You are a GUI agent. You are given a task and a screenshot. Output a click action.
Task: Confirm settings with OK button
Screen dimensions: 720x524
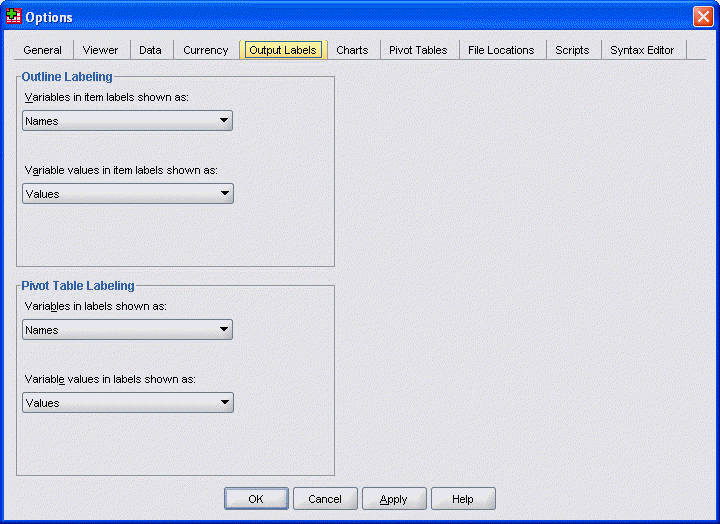256,499
